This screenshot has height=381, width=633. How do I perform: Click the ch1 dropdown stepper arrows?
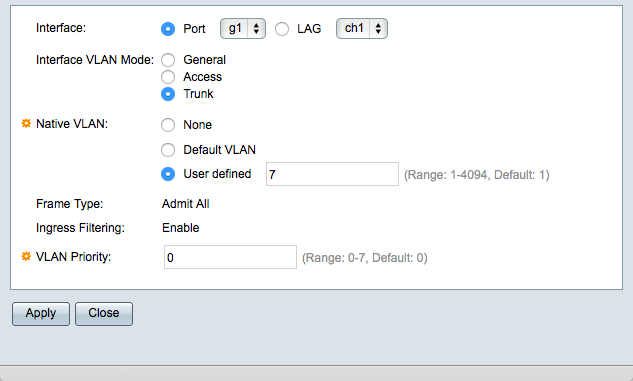pos(378,29)
